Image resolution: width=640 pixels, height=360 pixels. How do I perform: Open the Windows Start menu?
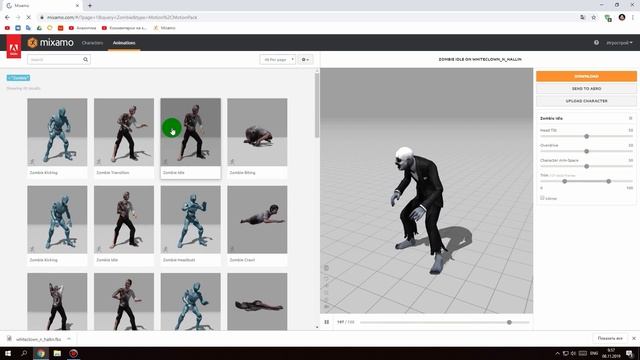pyautogui.click(x=8, y=353)
